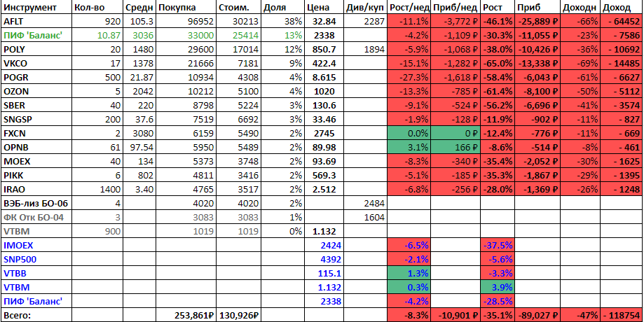Viewport: 644px width, 322px height.
Task: Select the OPNB instrument cell
Action: pyautogui.click(x=36, y=148)
